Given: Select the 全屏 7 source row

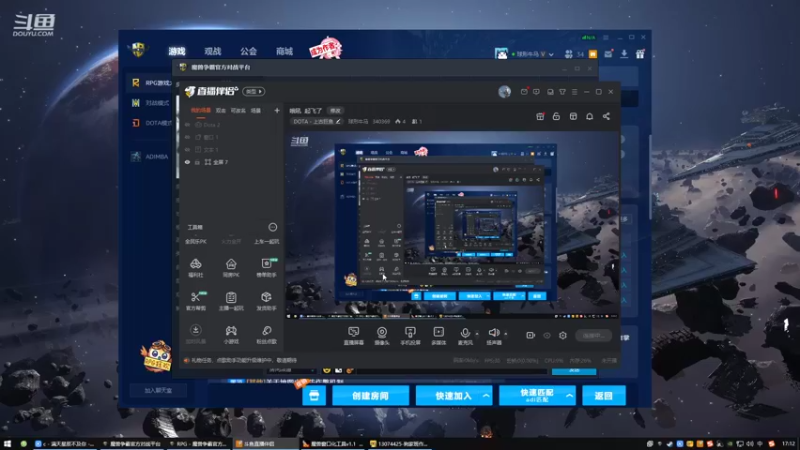Looking at the screenshot, I should click(x=231, y=162).
